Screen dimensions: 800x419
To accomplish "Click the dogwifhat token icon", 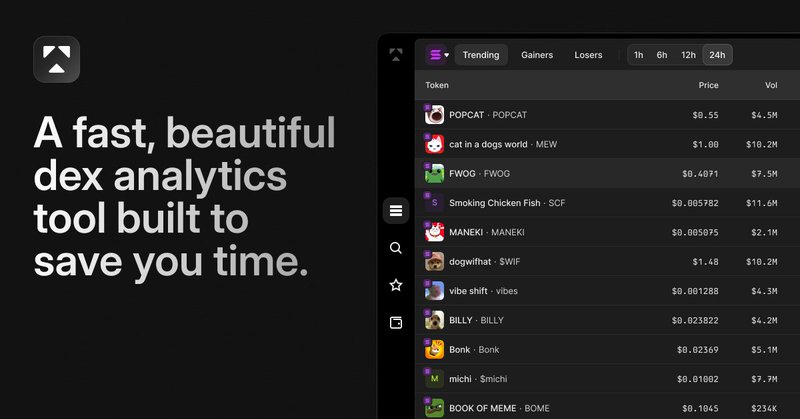I will tap(434, 262).
